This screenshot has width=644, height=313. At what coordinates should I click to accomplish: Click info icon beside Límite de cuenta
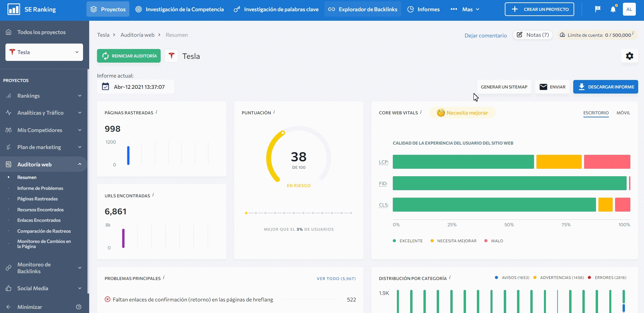[633, 33]
